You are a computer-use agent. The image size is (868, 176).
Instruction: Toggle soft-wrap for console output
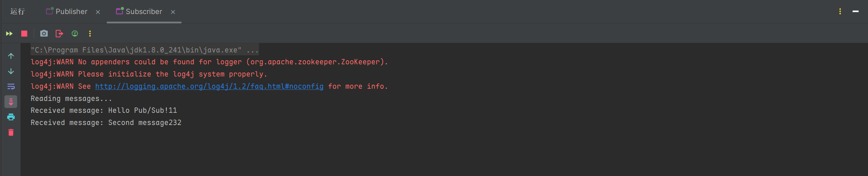pos(11,87)
